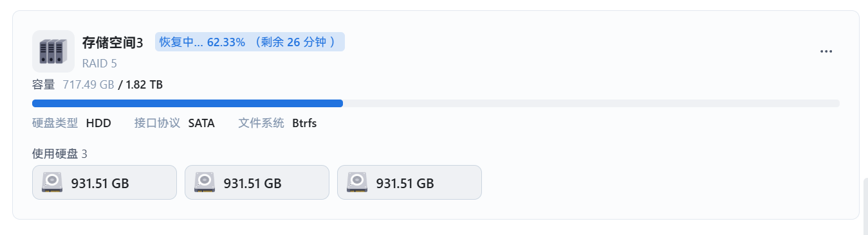The height and width of the screenshot is (235, 868).
Task: Click the first hard disk drive icon
Action: click(52, 183)
